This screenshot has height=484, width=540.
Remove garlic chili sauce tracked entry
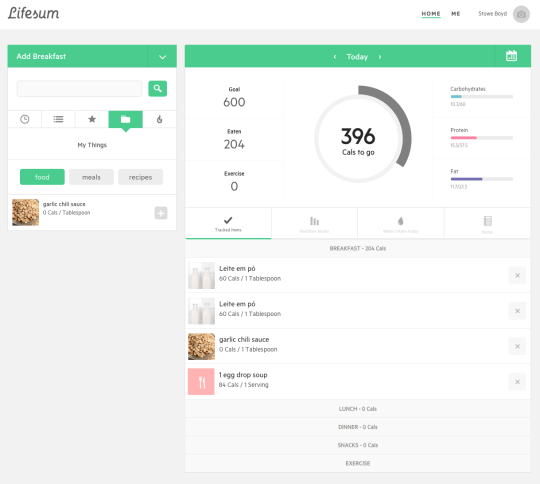tap(517, 346)
